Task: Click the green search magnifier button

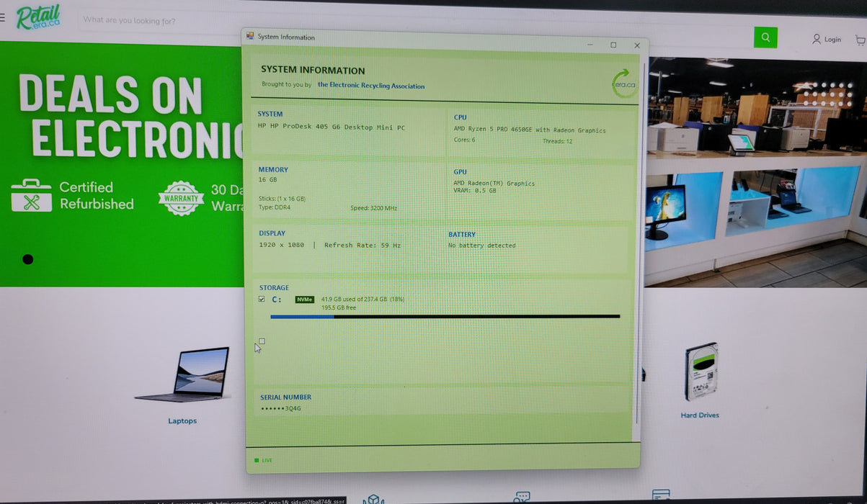Action: pyautogui.click(x=765, y=37)
